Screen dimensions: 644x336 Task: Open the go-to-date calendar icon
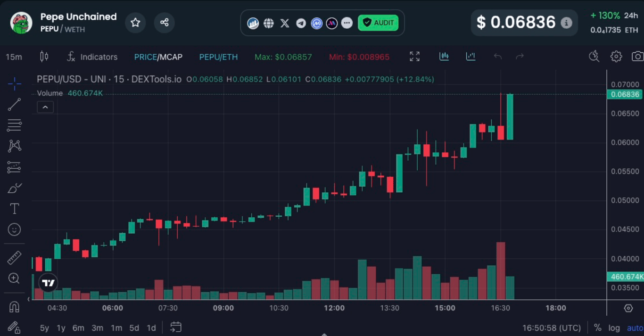tap(176, 327)
